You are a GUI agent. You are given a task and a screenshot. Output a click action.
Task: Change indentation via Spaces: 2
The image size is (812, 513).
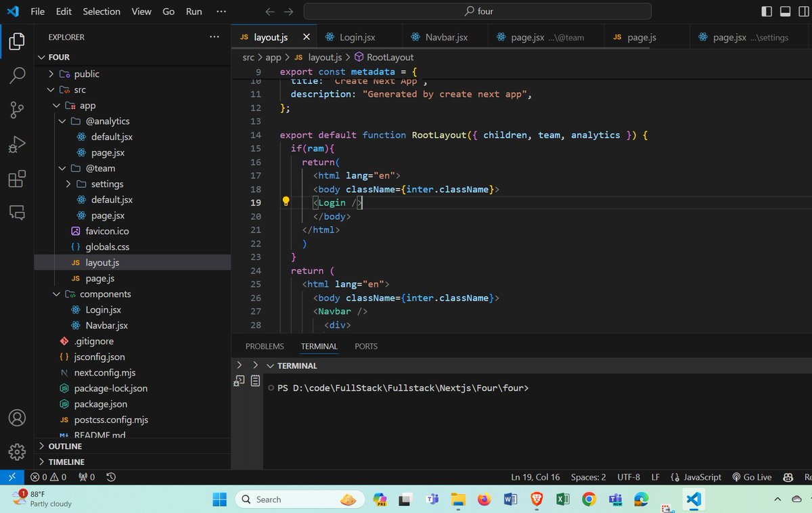588,477
